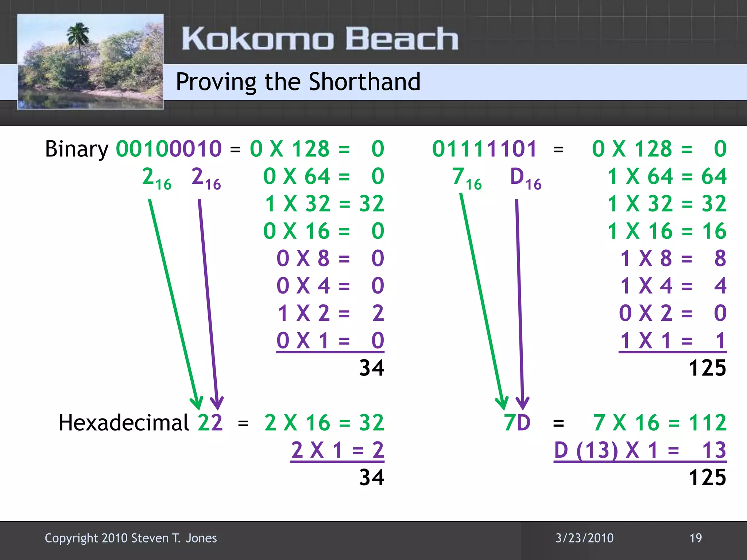Click the line '2 X 16 = 32'
The image size is (747, 560).
point(324,423)
